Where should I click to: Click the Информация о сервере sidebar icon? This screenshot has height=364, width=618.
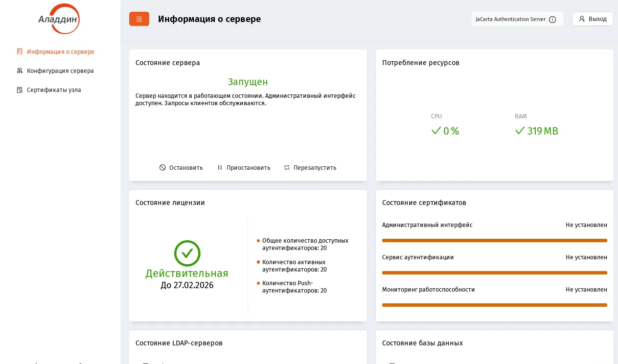(20, 51)
